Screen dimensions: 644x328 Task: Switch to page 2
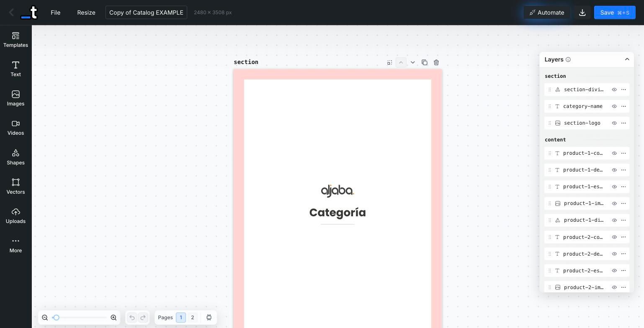point(193,318)
